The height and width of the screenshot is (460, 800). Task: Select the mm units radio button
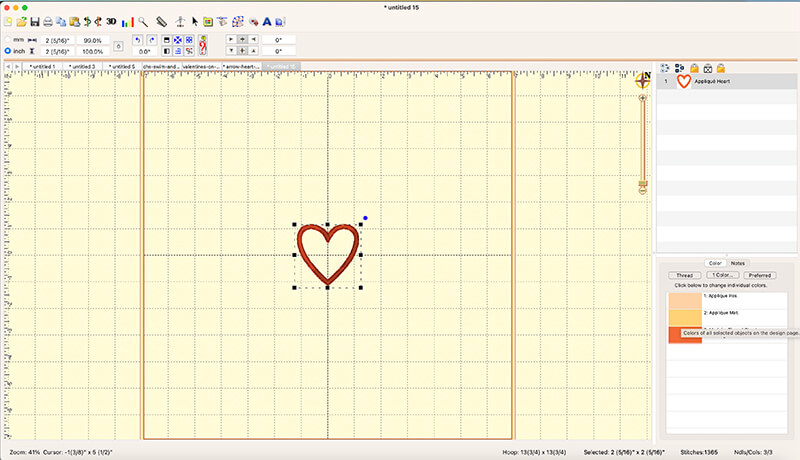point(8,39)
